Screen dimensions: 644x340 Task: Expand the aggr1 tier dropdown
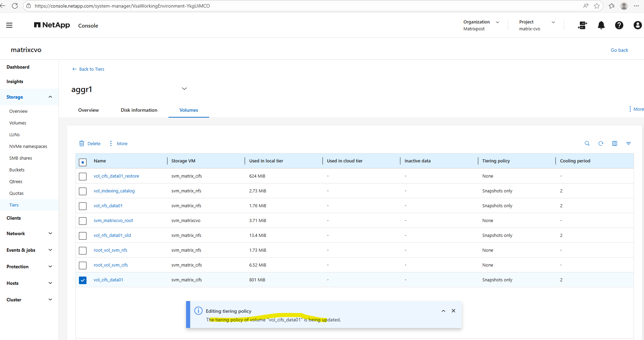tap(184, 89)
